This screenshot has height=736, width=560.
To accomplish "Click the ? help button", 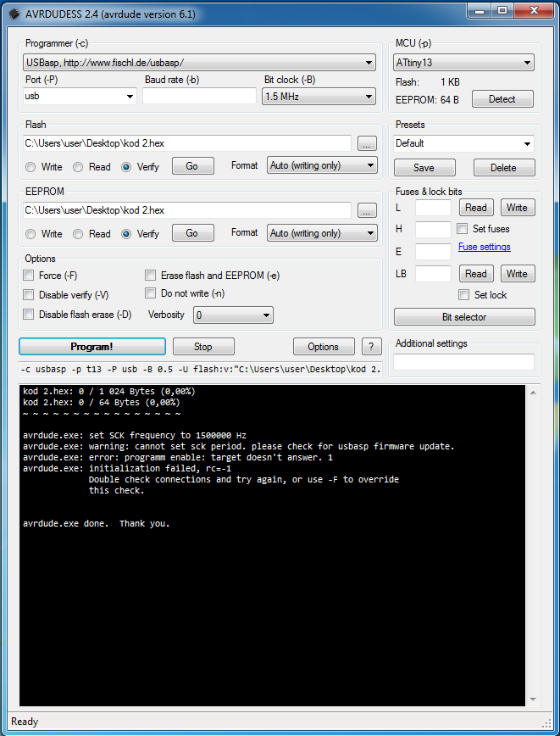I will pos(371,347).
